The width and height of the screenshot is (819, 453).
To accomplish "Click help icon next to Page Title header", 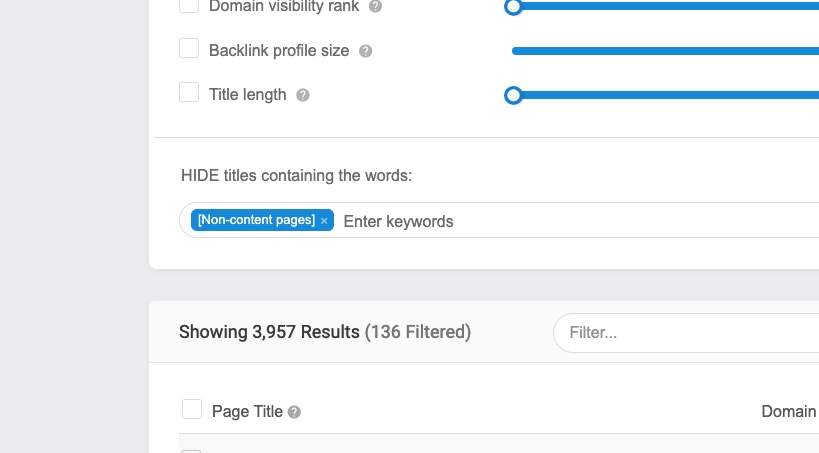I will [294, 412].
